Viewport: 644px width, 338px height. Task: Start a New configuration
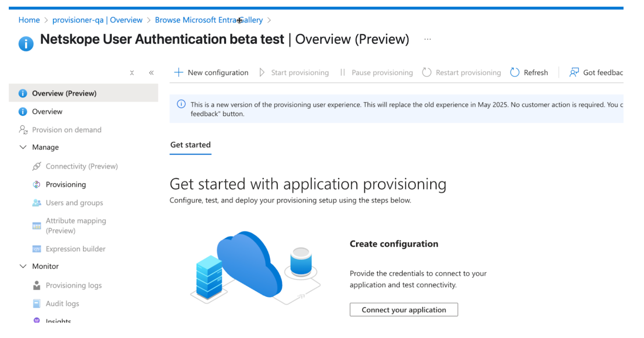click(x=211, y=72)
